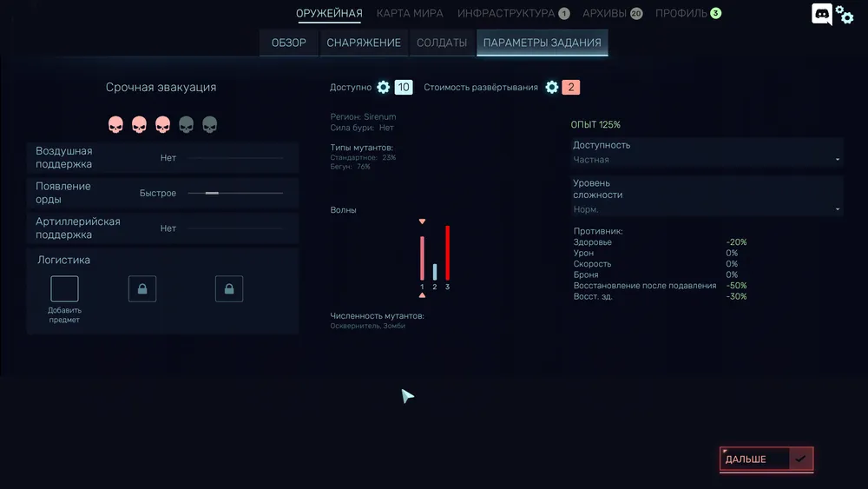Image resolution: width=868 pixels, height=489 pixels.
Task: Select the fifth skull difficulty icon
Action: [x=210, y=124]
